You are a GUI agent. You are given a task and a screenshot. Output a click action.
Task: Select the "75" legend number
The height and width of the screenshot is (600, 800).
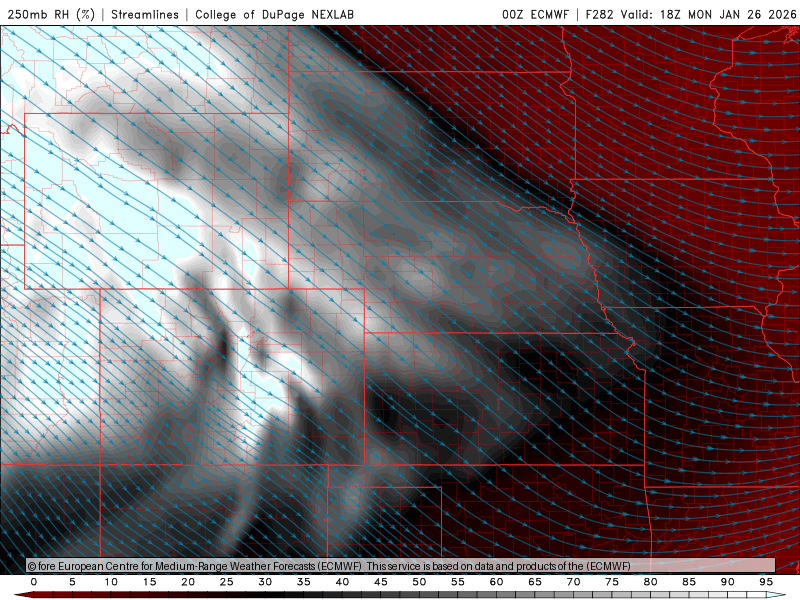point(612,582)
